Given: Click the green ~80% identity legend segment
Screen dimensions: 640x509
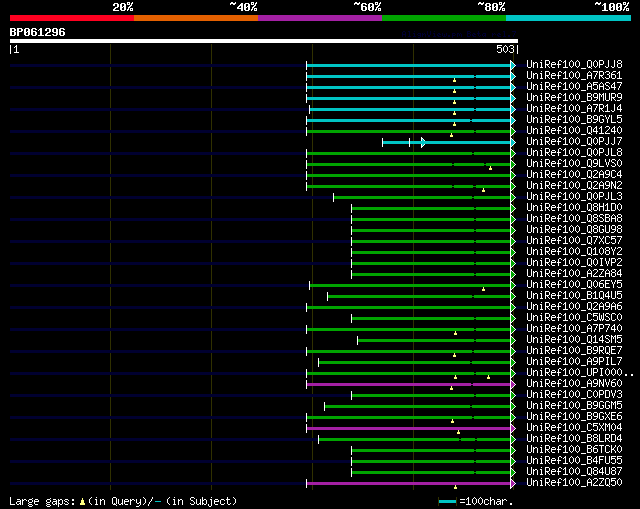Looking at the screenshot, I should pos(444,18).
